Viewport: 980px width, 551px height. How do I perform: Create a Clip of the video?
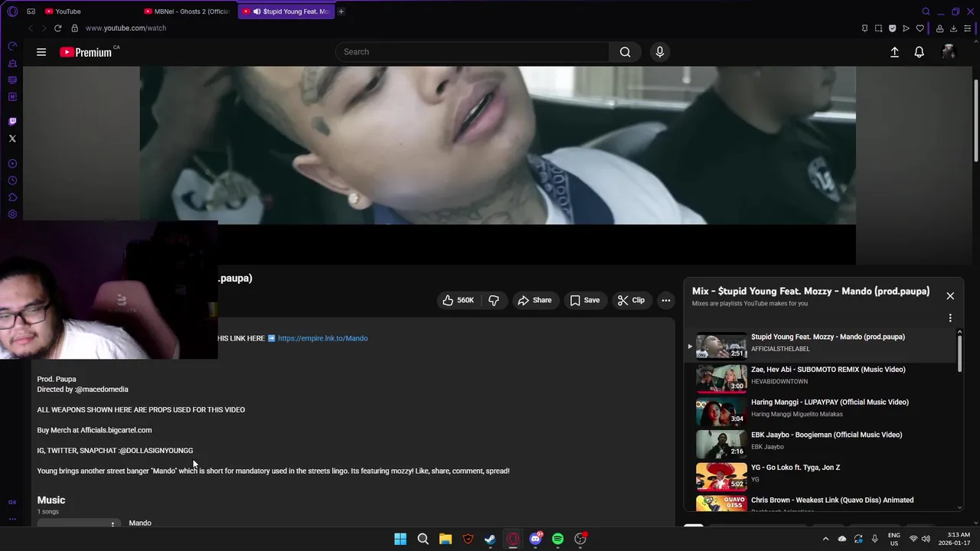tap(631, 300)
